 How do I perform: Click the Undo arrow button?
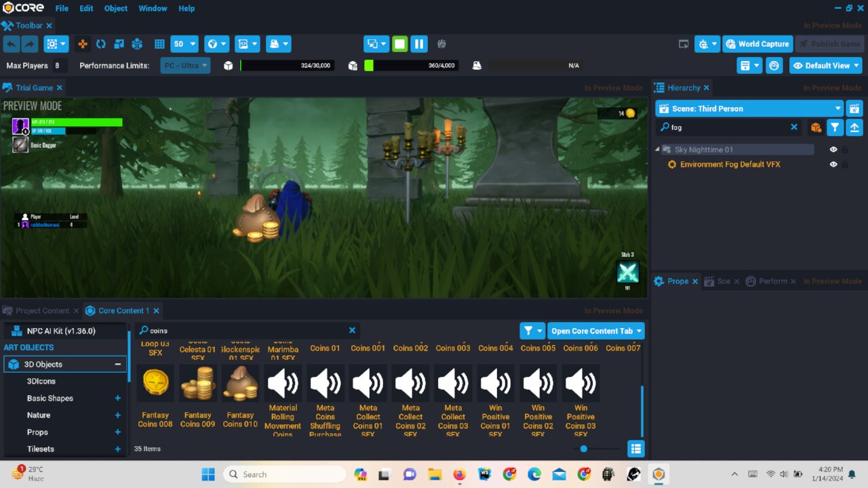12,44
